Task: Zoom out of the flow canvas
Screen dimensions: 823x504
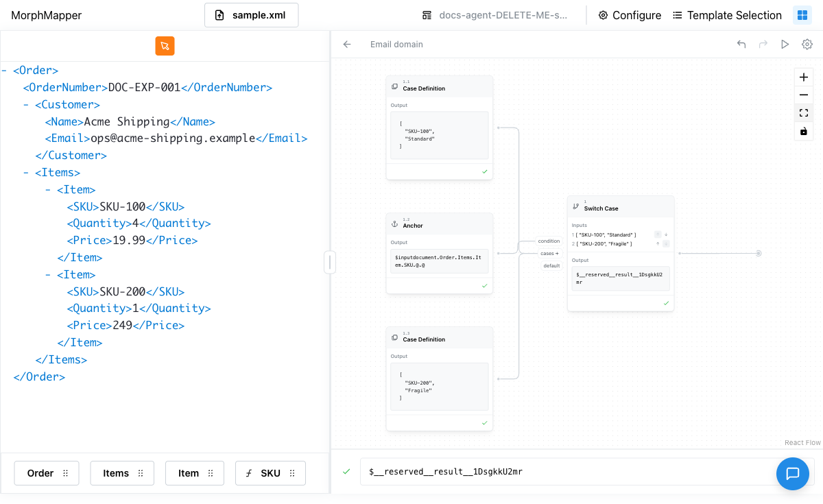Action: coord(804,95)
